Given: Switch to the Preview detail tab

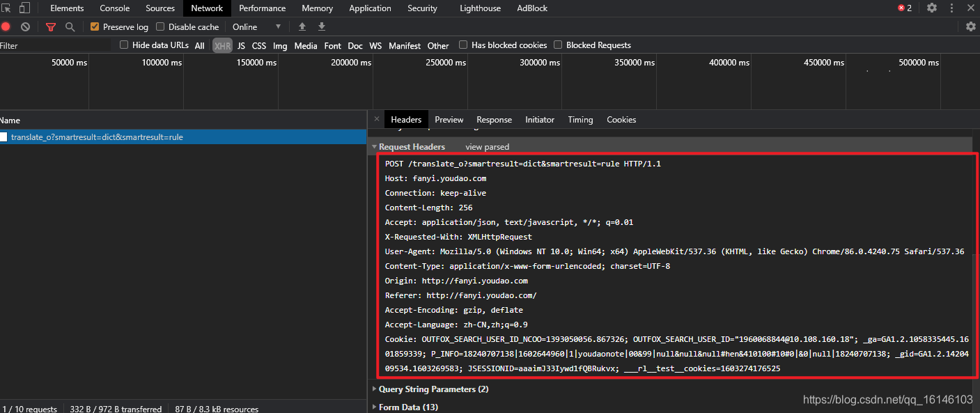Looking at the screenshot, I should coord(449,120).
